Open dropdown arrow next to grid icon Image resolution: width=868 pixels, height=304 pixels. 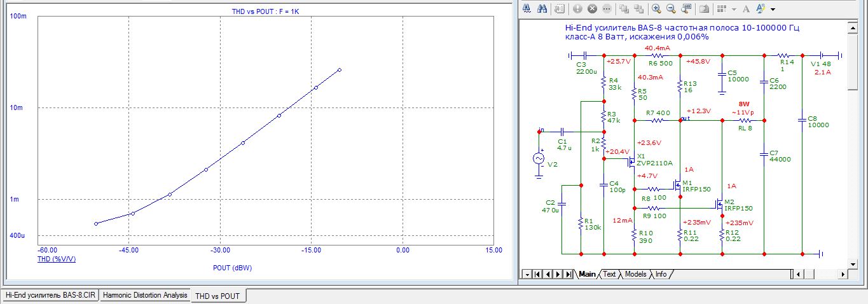coord(734,10)
